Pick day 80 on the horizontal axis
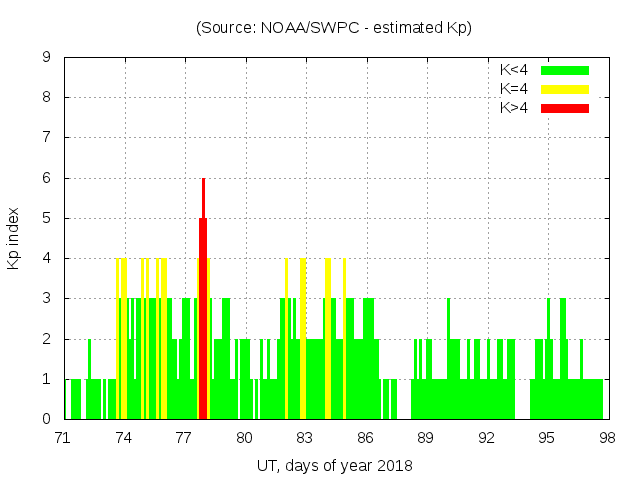640x480 pixels. pos(244,438)
